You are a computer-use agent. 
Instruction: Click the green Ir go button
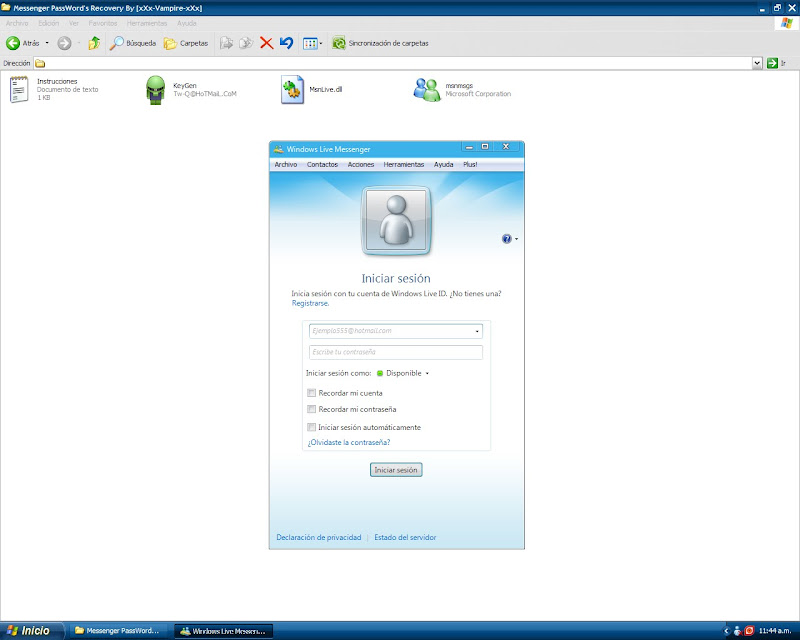[x=776, y=63]
